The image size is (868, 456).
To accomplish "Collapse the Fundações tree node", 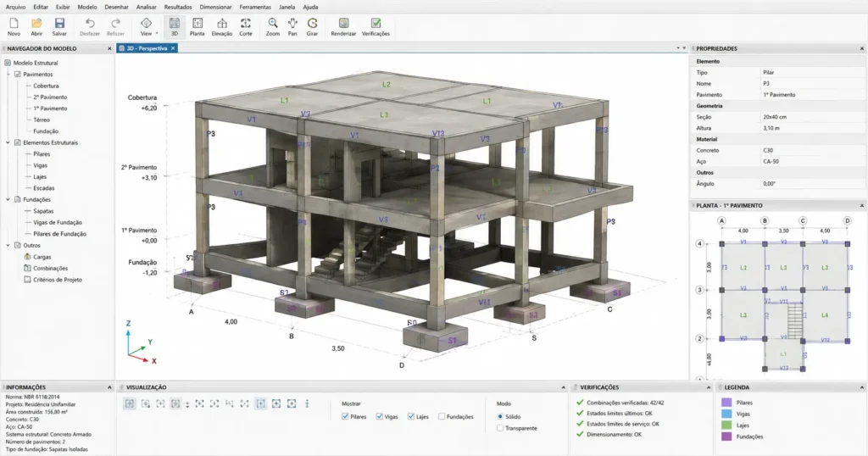I will click(8, 199).
